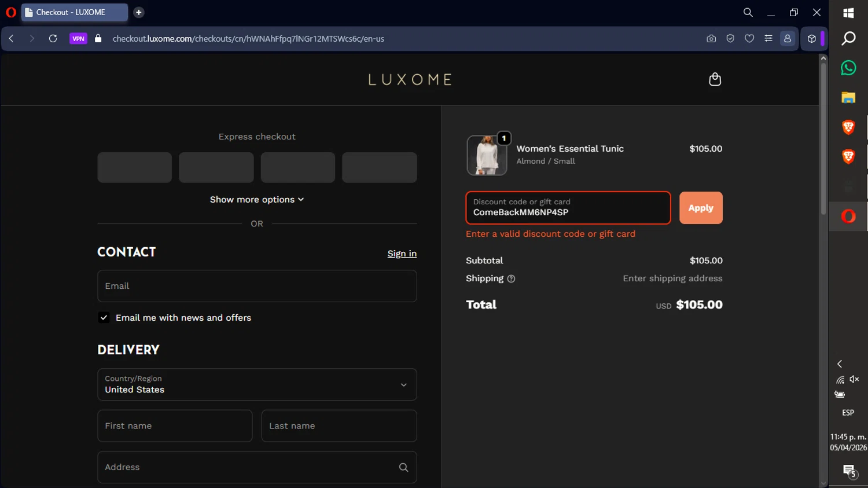The image size is (868, 488).
Task: Click Women's Essential Tunic product thumbnail
Action: click(x=487, y=155)
